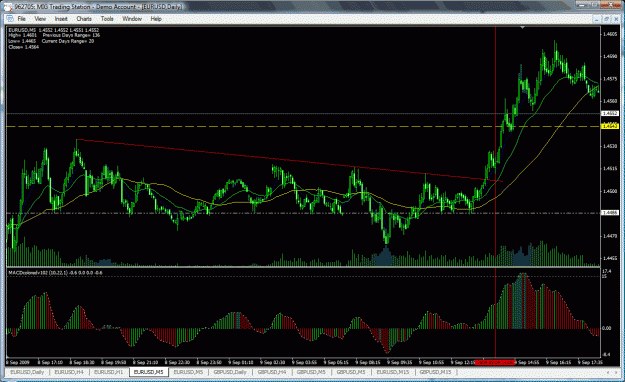Image resolution: width=625 pixels, height=382 pixels.
Task: Open the File menu
Action: [x=21, y=19]
